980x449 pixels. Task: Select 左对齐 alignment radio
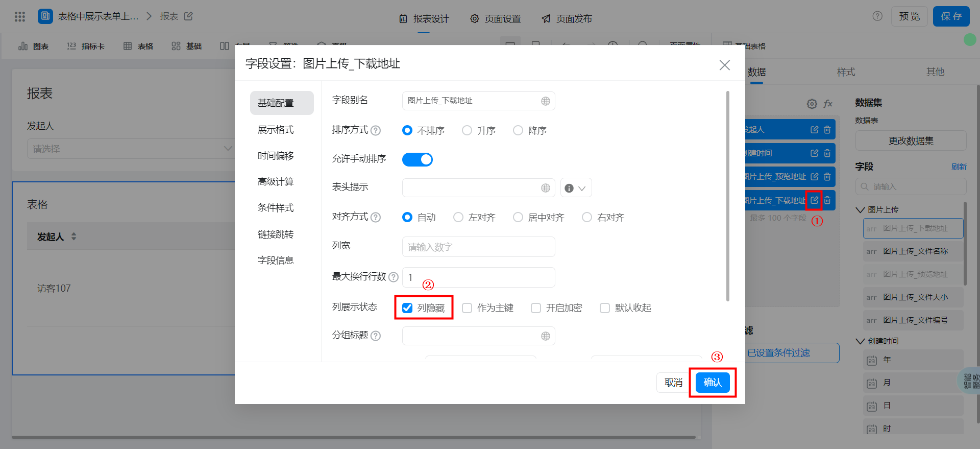coord(458,217)
